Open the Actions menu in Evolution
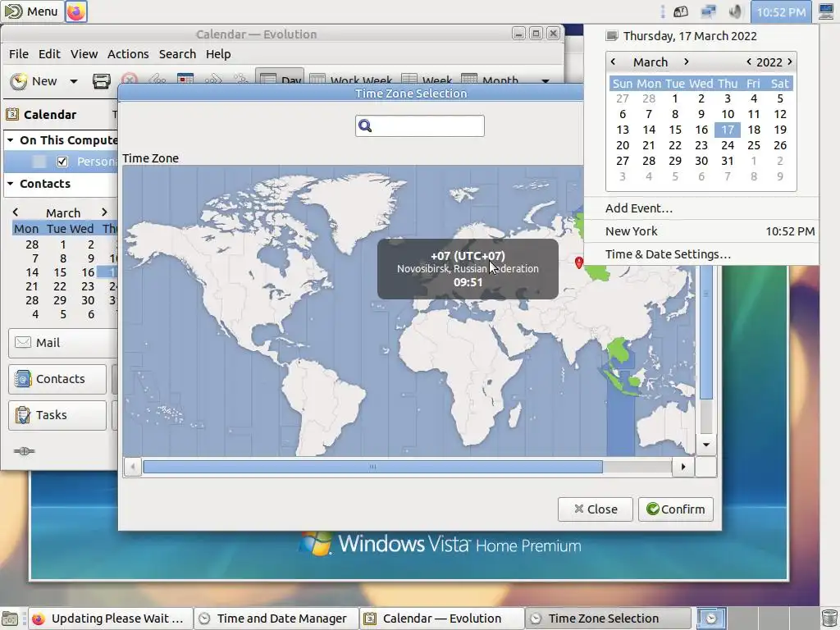Image resolution: width=840 pixels, height=630 pixels. coord(128,54)
